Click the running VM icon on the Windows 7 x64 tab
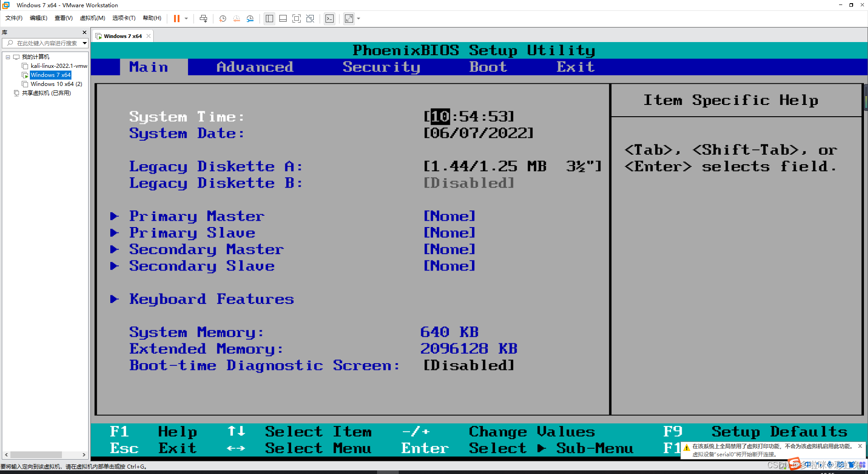This screenshot has height=474, width=868. point(99,36)
